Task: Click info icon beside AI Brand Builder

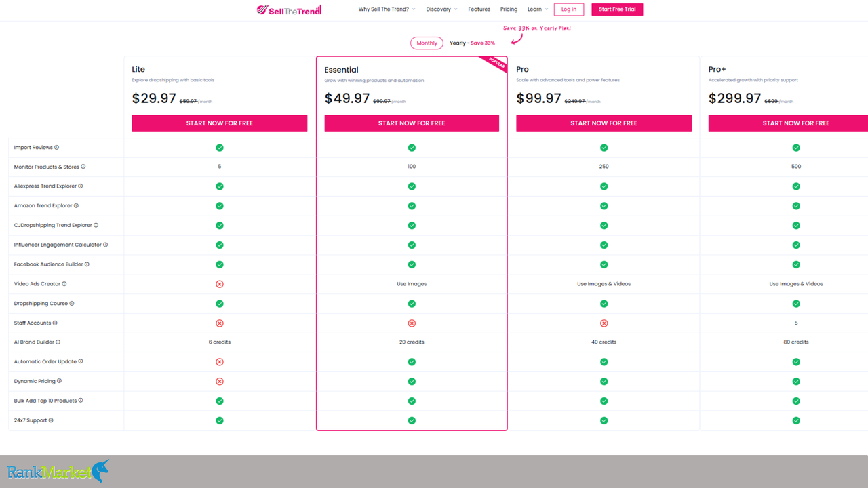Action: coord(58,342)
